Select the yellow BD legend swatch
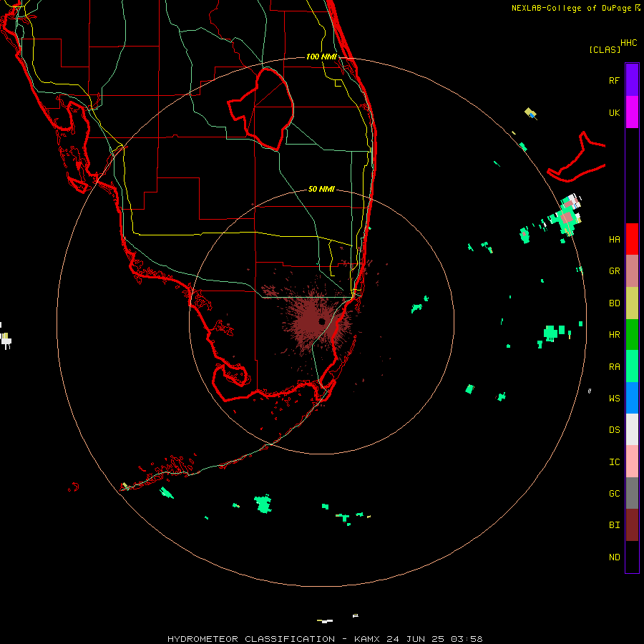Image resolution: width=644 pixels, height=644 pixels. pos(632,303)
